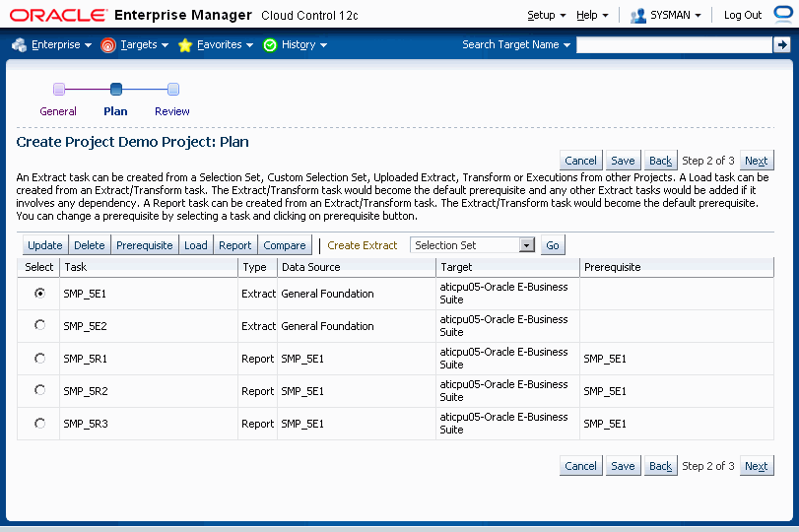
Task: Go to the Review step label
Action: coord(172,111)
